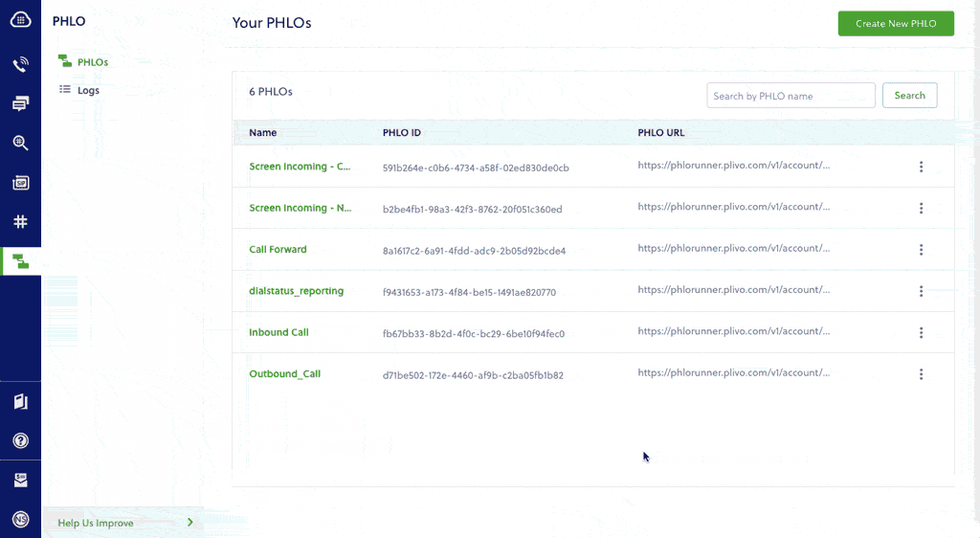Click the 6 PHLOs count label
Screen dimensions: 980x538
coord(271,91)
